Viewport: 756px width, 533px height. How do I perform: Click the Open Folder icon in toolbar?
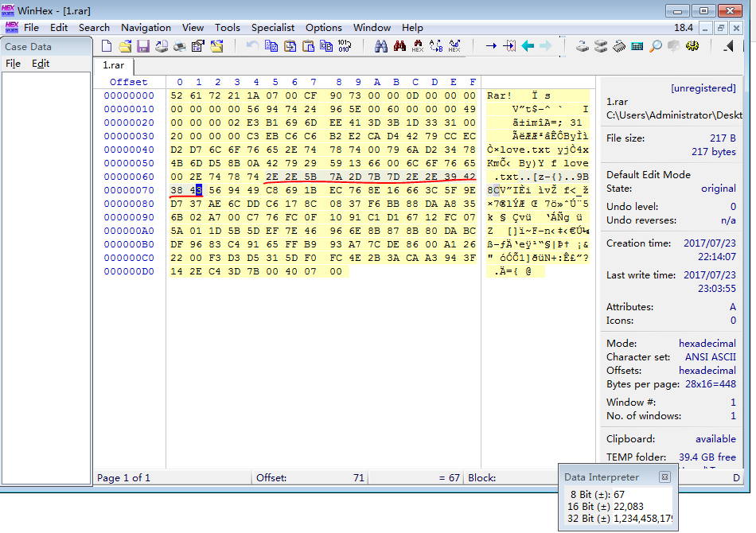pyautogui.click(x=216, y=46)
